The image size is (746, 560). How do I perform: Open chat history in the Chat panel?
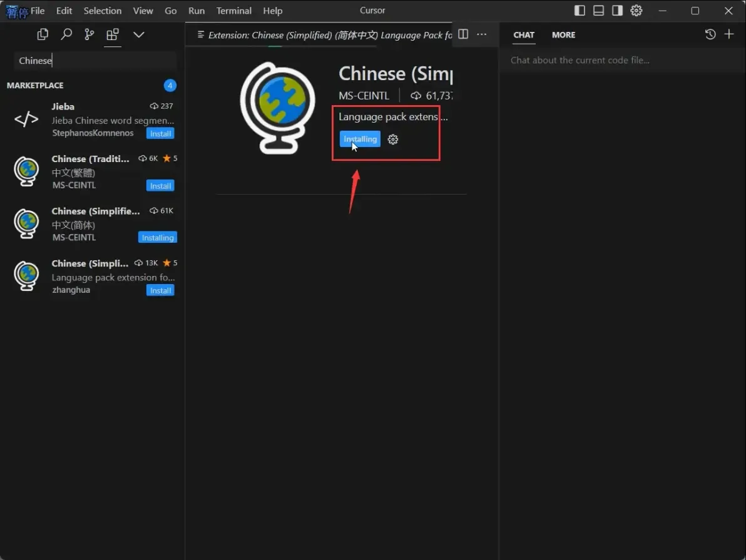pyautogui.click(x=710, y=34)
